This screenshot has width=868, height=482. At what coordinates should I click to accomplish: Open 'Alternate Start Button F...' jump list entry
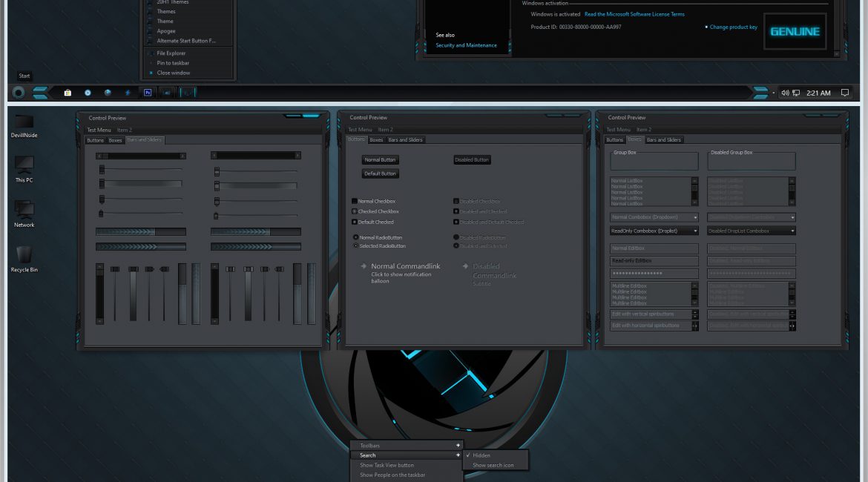point(186,41)
